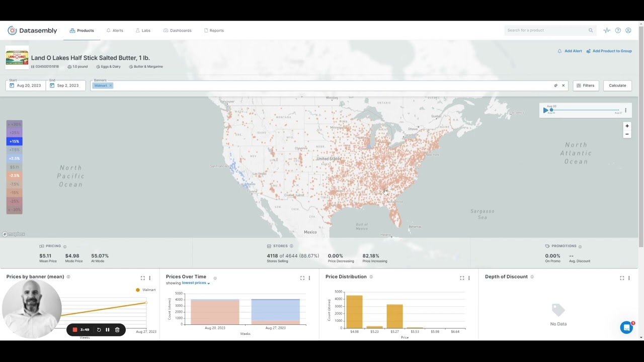Expand Depth of Discount chart fullscreen

click(622, 278)
